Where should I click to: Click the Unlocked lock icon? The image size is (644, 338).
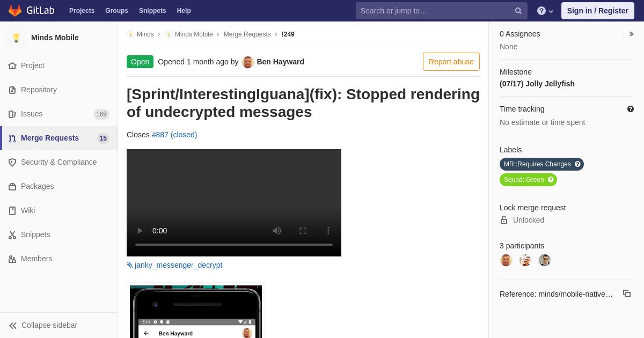pos(504,220)
